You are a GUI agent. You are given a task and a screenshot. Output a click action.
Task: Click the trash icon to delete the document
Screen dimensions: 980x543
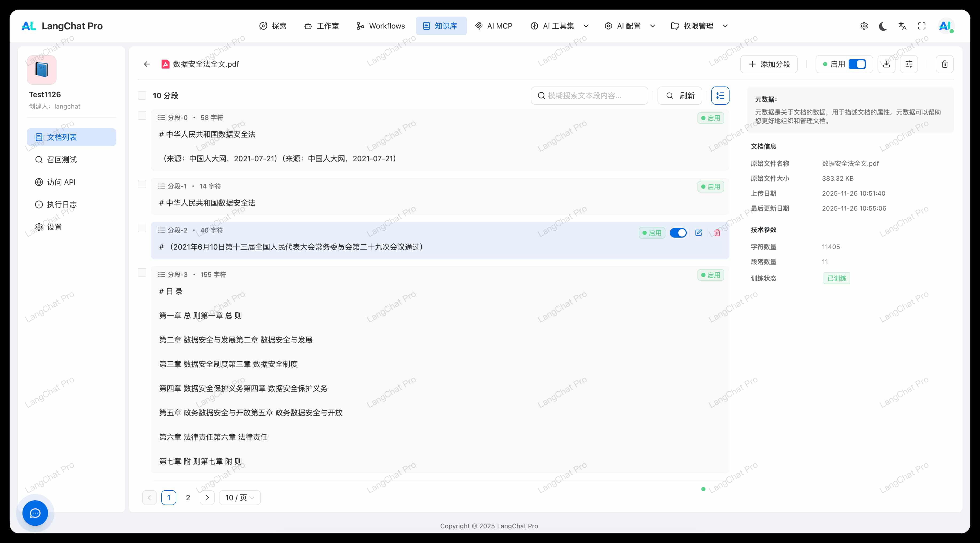coord(945,64)
